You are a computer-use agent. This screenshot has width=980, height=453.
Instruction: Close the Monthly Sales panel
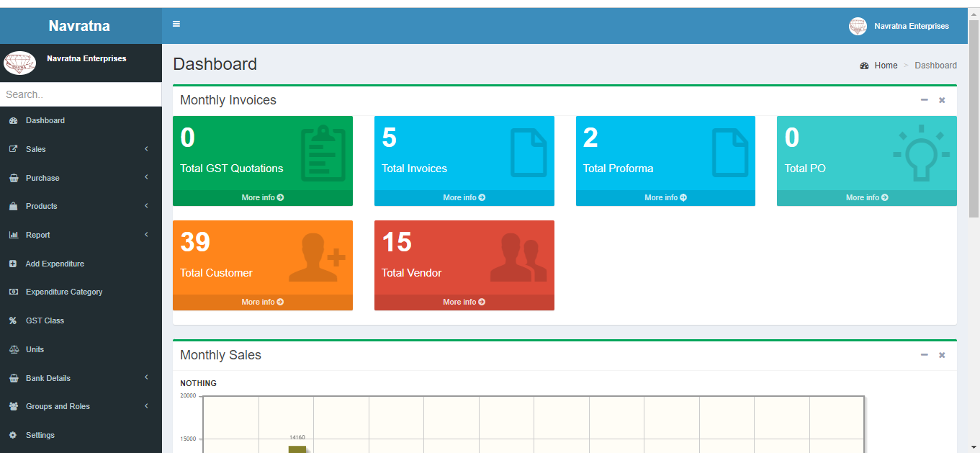tap(942, 355)
